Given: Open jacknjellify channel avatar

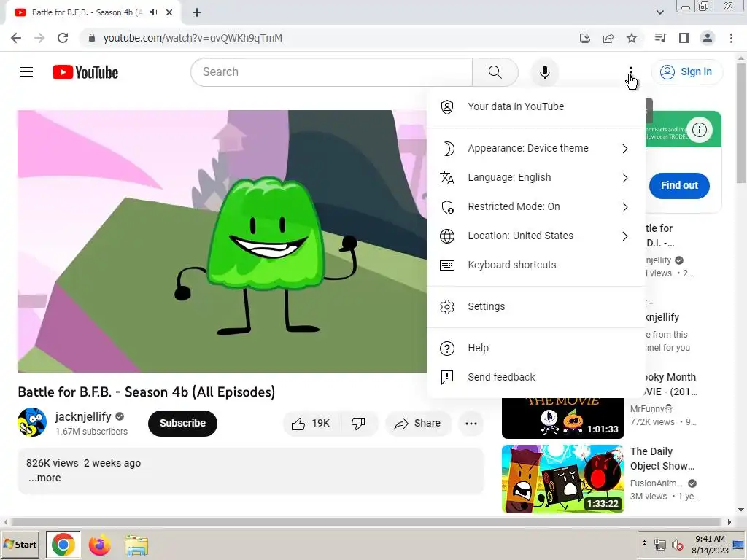Looking at the screenshot, I should click(32, 422).
